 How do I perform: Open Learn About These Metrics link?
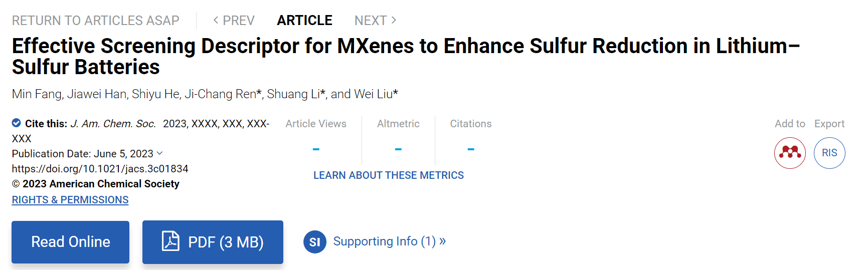tap(389, 175)
